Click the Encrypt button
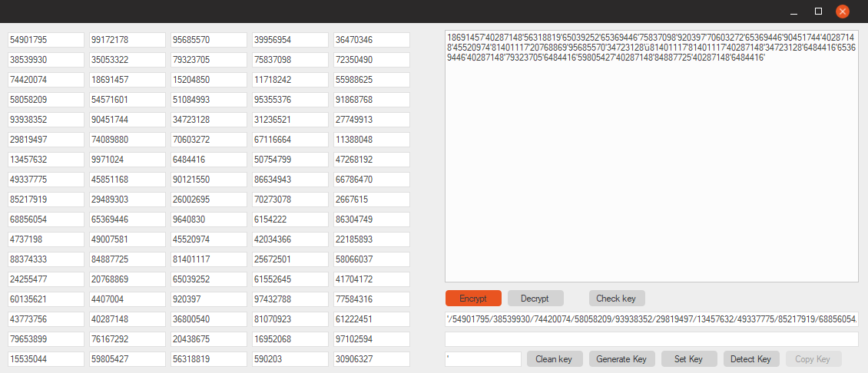This screenshot has height=373, width=868. coord(473,299)
